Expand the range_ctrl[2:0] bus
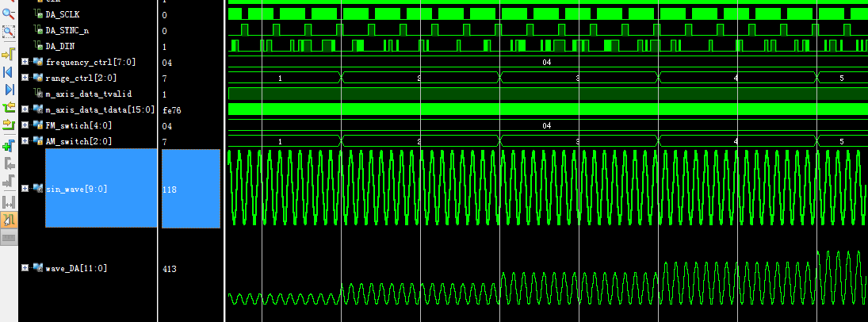This screenshot has width=868, height=322. pos(25,78)
